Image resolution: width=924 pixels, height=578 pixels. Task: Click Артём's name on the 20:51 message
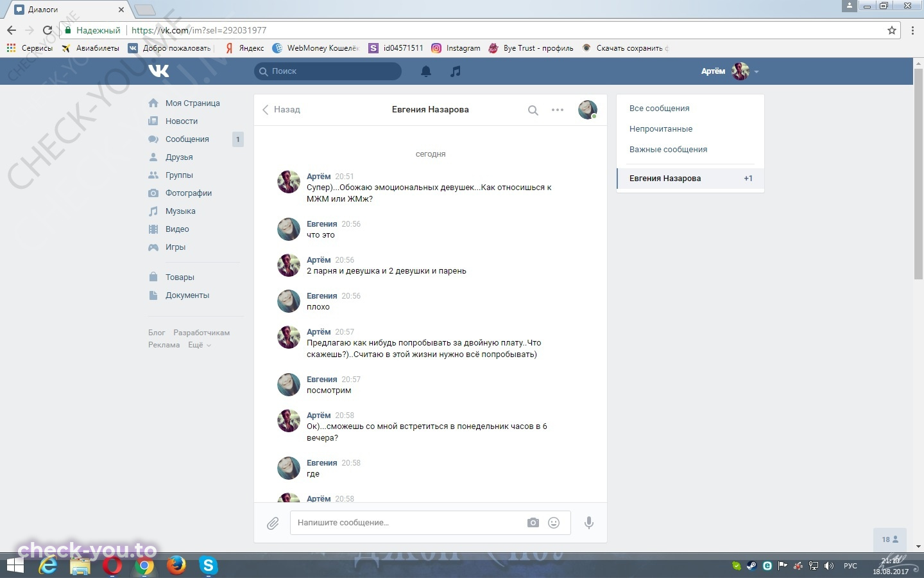click(319, 177)
